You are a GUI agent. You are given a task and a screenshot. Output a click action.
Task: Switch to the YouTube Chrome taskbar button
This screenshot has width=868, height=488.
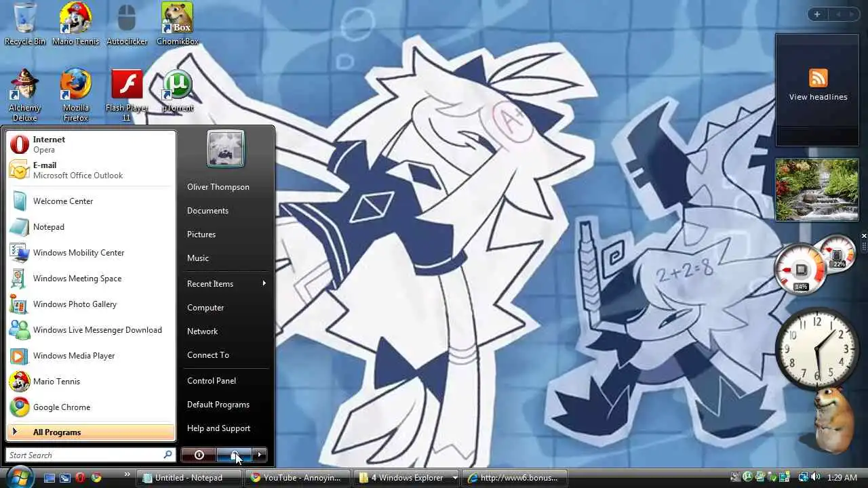[x=298, y=478]
